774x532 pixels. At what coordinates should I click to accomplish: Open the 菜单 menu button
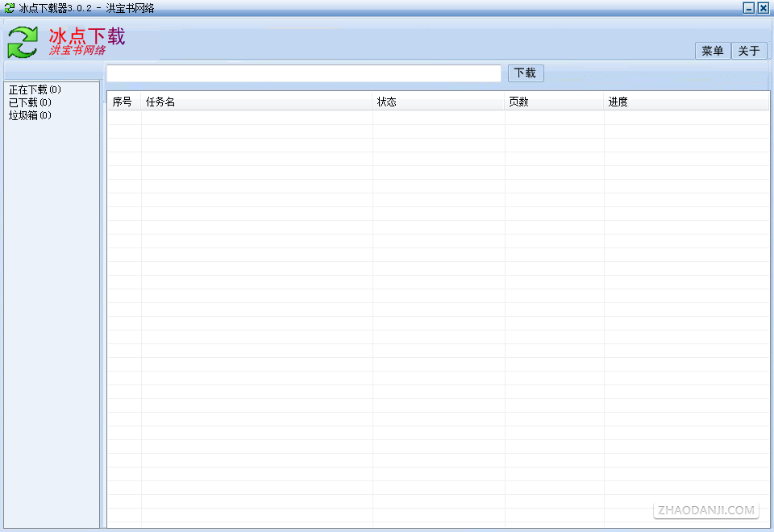coord(712,51)
